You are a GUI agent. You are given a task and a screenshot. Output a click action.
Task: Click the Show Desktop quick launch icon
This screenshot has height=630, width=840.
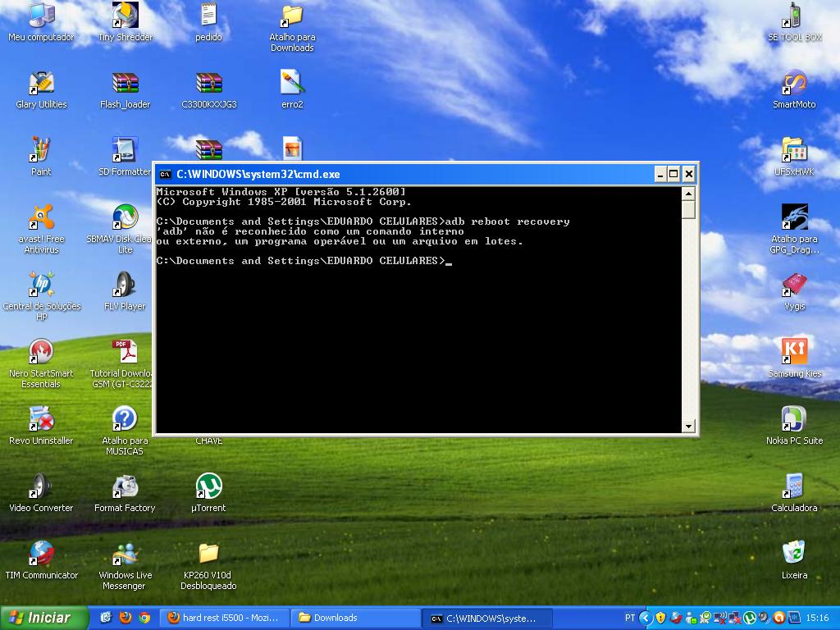[106, 618]
